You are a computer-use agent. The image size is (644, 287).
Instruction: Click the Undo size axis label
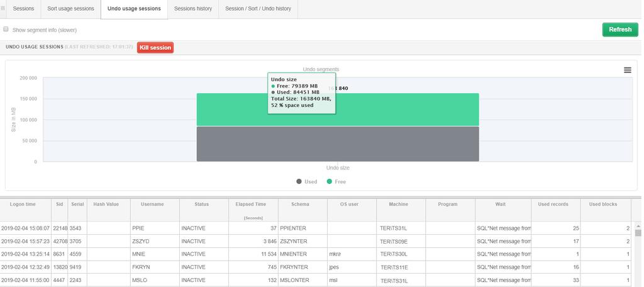(338, 168)
